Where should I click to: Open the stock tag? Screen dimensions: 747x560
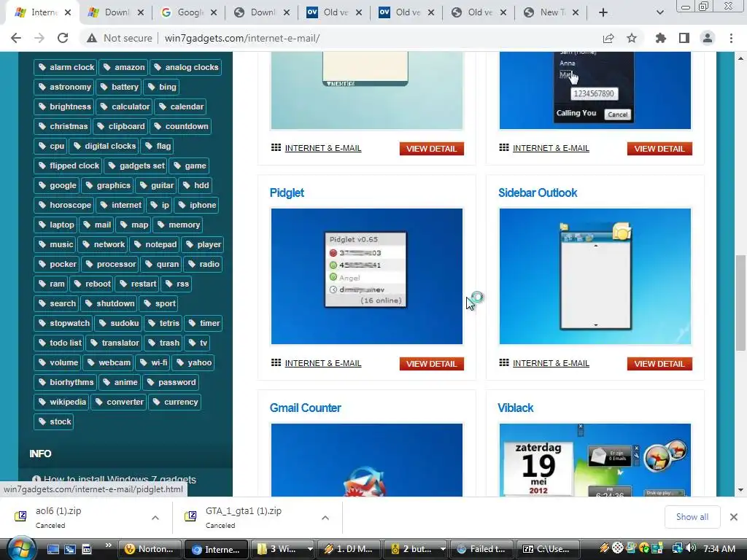click(54, 421)
